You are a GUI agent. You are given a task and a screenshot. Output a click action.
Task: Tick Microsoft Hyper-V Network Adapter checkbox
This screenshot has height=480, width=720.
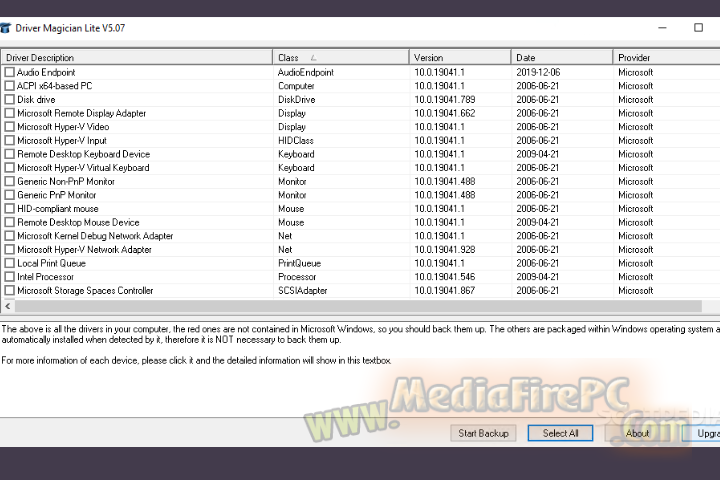pyautogui.click(x=9, y=249)
